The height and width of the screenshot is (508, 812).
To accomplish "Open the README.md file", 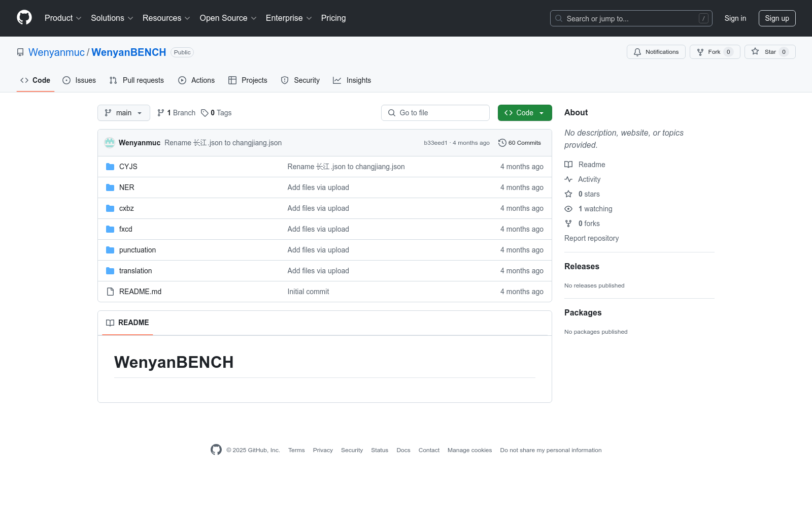I will click(140, 292).
